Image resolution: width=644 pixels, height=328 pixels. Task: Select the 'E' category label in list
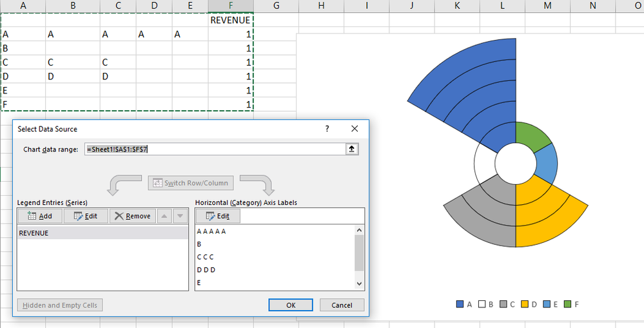pyautogui.click(x=199, y=283)
